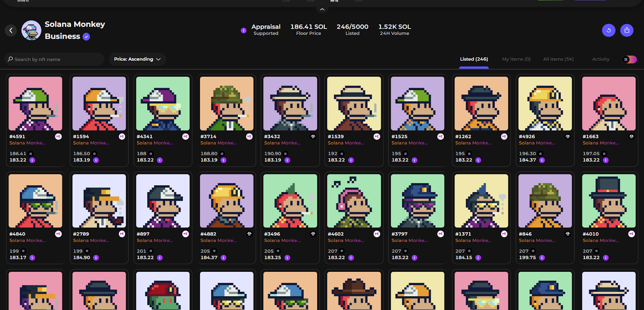
Task: Click the Magic Eden badge on #4602
Action: pyautogui.click(x=377, y=234)
